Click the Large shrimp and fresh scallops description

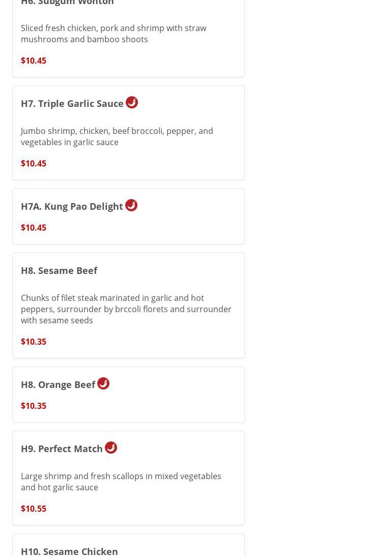click(x=121, y=482)
